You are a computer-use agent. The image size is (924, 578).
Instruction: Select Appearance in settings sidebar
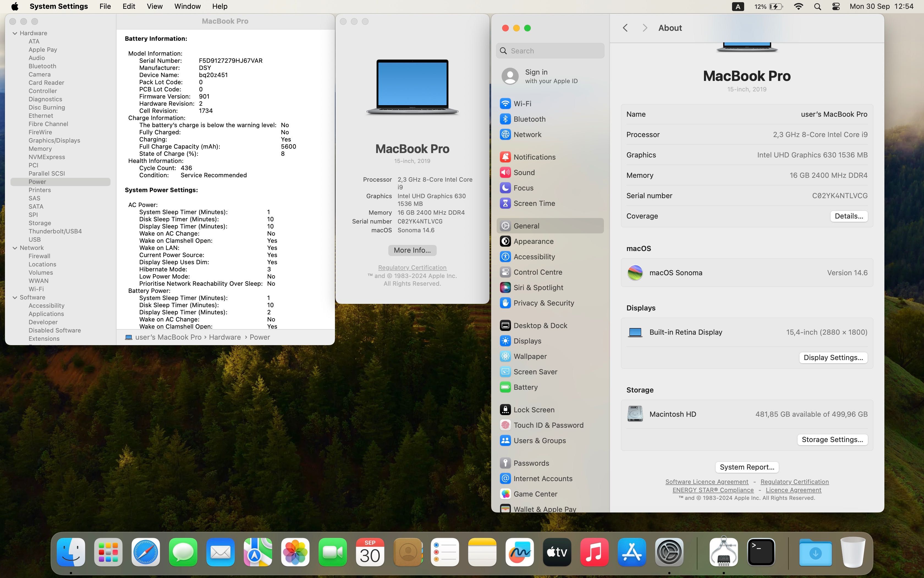tap(550, 241)
